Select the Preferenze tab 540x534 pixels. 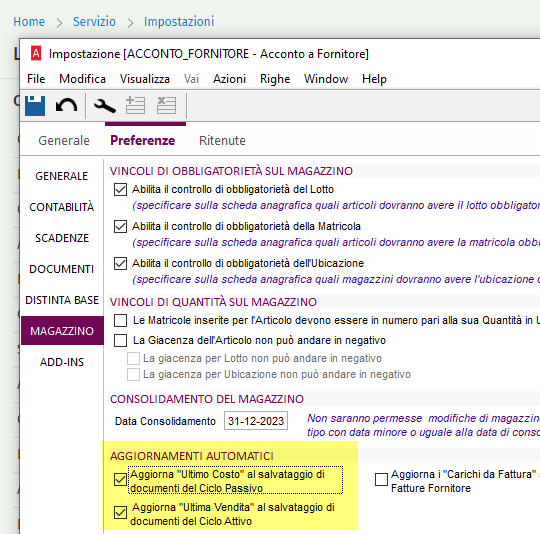[x=143, y=140]
